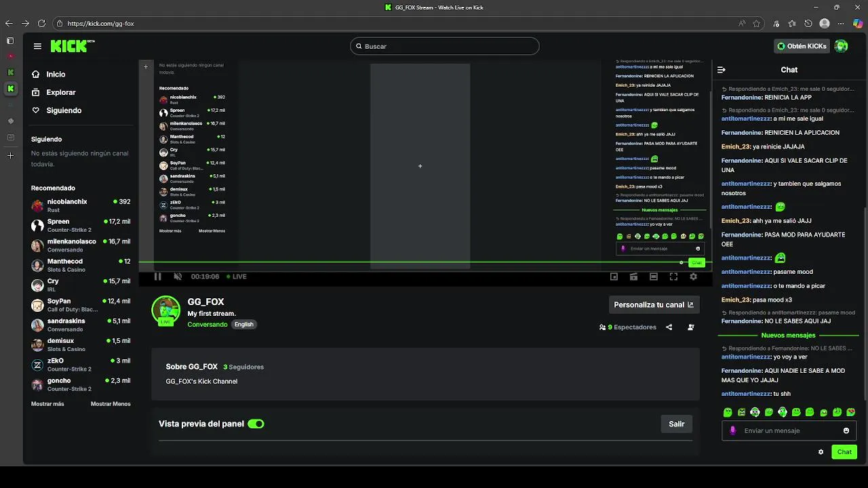The height and width of the screenshot is (488, 868).
Task: Open the chat settings gear
Action: 821,452
